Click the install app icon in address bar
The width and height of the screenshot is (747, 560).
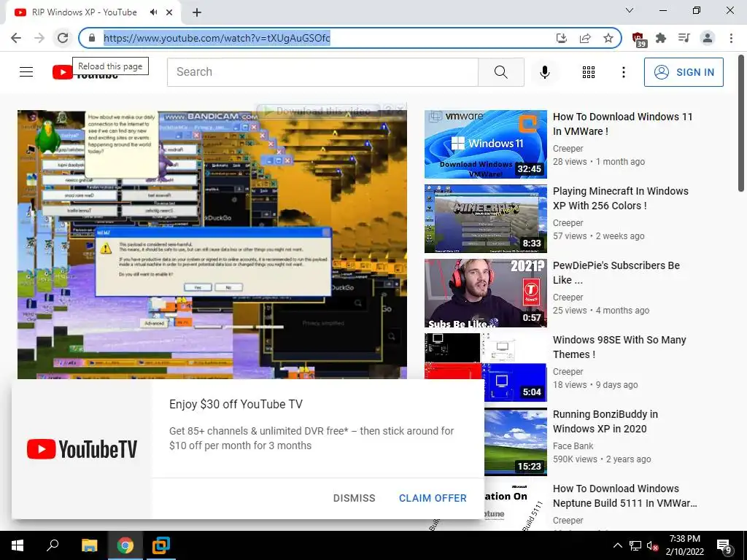click(x=562, y=38)
